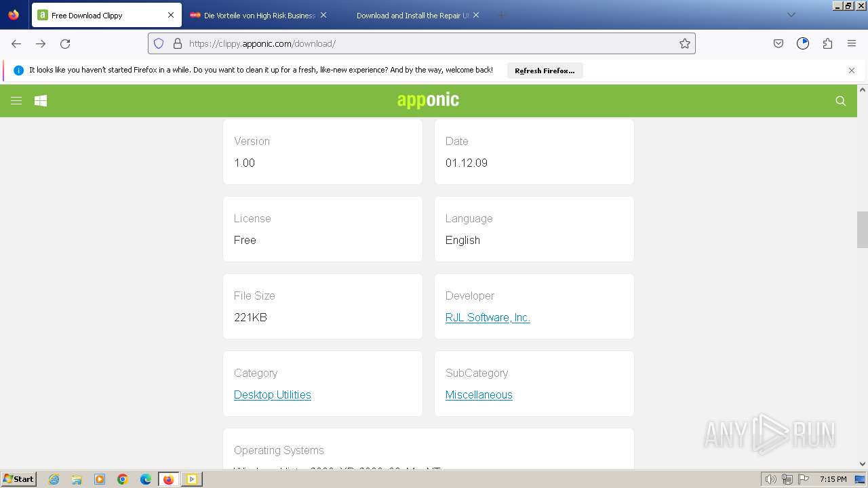
Task: Select the version value 1.00
Action: (x=244, y=163)
